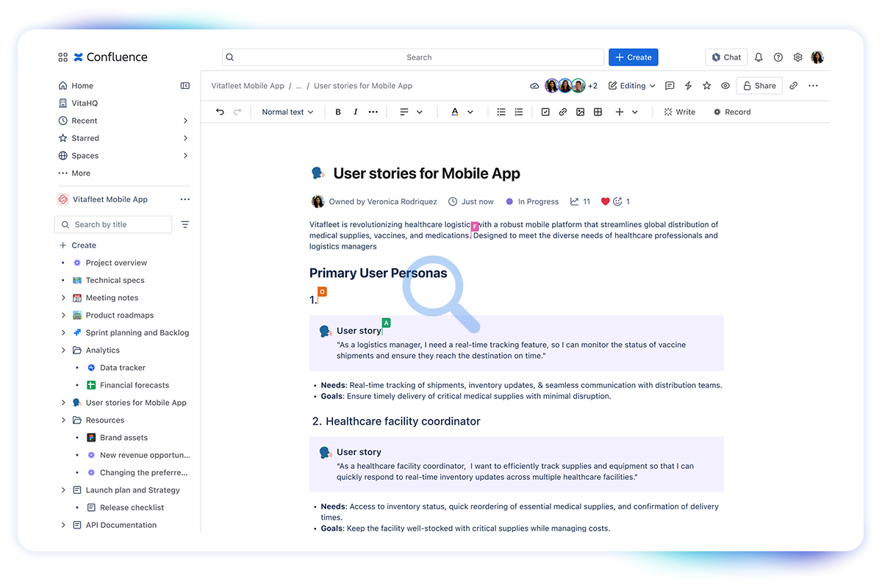Image resolution: width=882 pixels, height=588 pixels.
Task: Click the lightning bolt automation icon
Action: [689, 86]
